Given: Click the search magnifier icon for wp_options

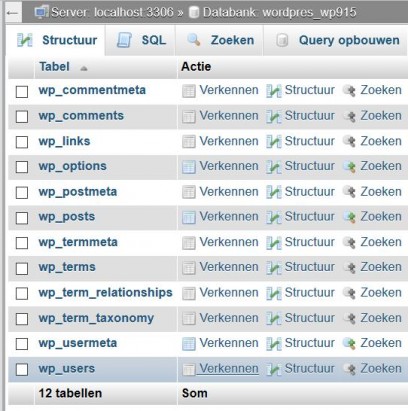Looking at the screenshot, I should click(x=349, y=166).
